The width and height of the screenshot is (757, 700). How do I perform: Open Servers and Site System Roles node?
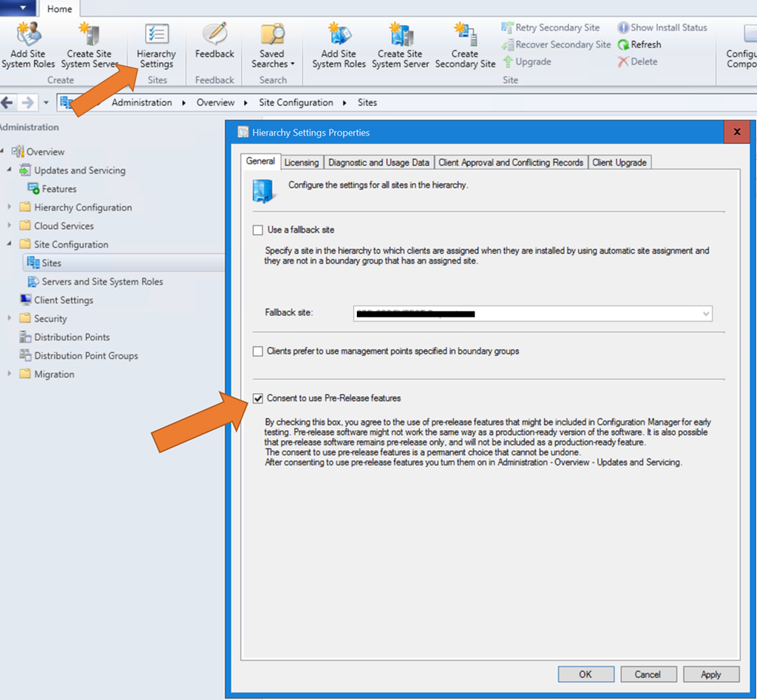tap(95, 282)
